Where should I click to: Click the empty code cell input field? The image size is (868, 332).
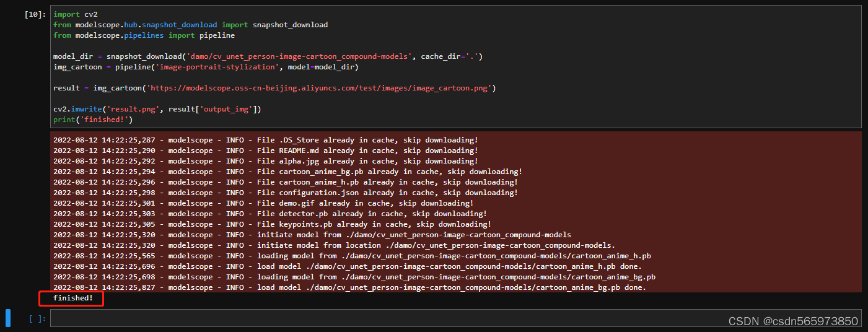[x=455, y=318]
